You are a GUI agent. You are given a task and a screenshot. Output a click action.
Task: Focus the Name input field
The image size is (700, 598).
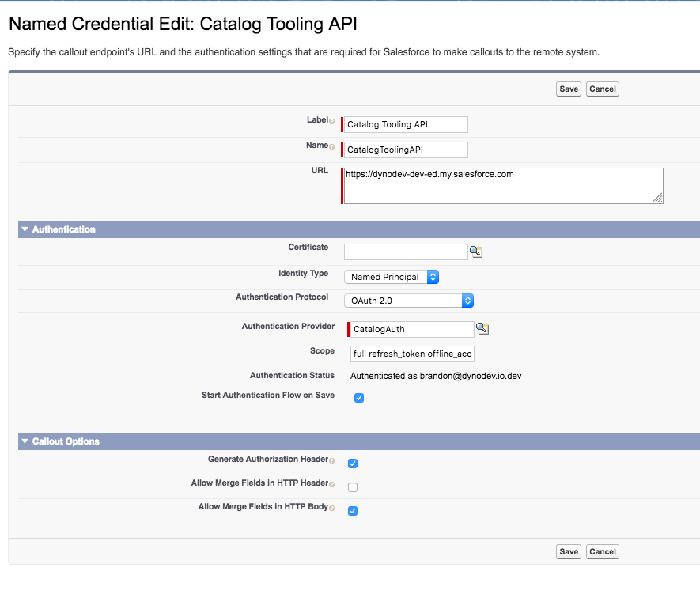point(406,149)
